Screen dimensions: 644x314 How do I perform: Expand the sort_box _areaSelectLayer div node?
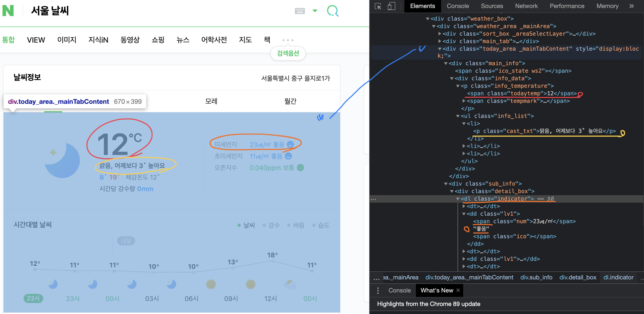point(440,34)
